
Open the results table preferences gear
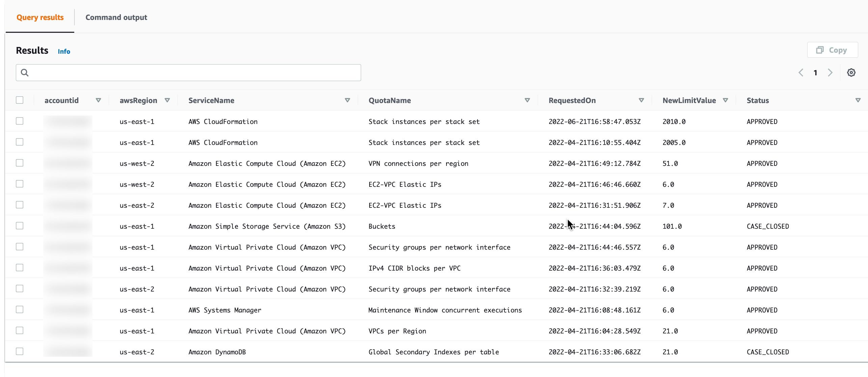pyautogui.click(x=851, y=73)
